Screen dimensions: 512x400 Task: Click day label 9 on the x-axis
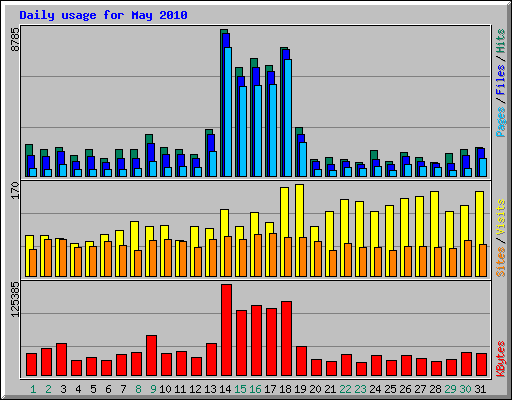pyautogui.click(x=153, y=389)
